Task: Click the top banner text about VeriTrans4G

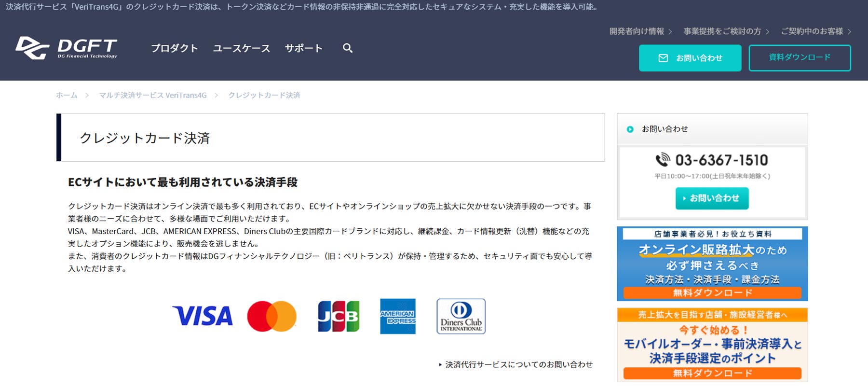Action: click(x=302, y=7)
